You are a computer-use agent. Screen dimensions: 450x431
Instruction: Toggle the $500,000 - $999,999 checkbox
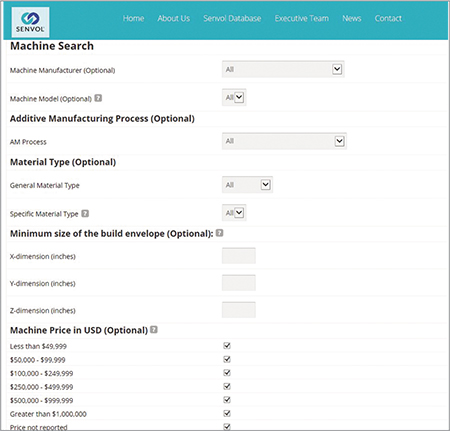[x=227, y=400]
